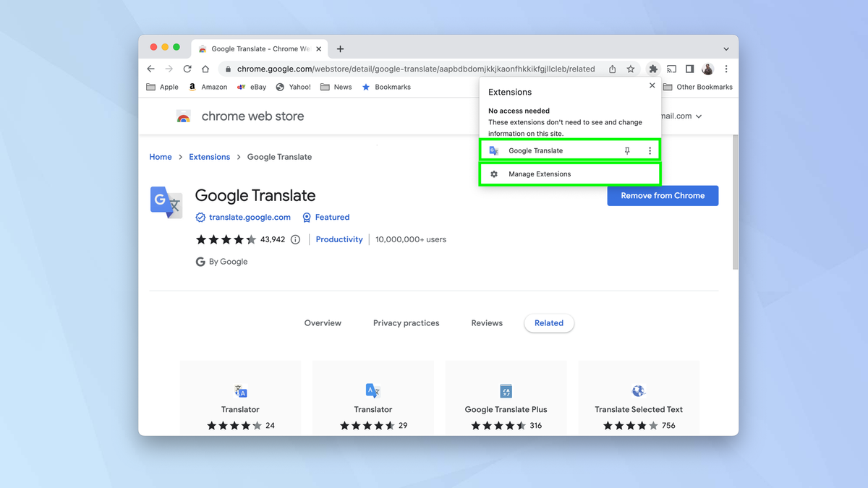
Task: Switch to the Reviews tab
Action: pos(486,323)
